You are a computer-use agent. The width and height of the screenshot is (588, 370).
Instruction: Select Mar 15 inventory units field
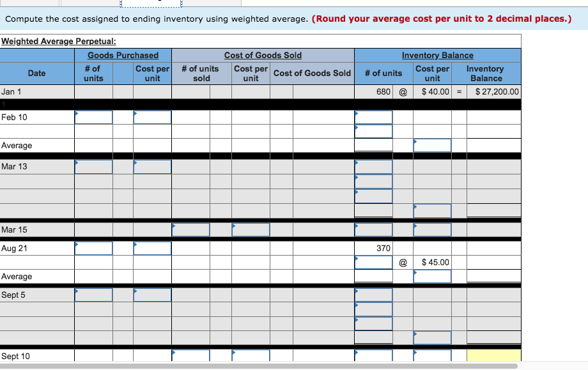pos(373,230)
